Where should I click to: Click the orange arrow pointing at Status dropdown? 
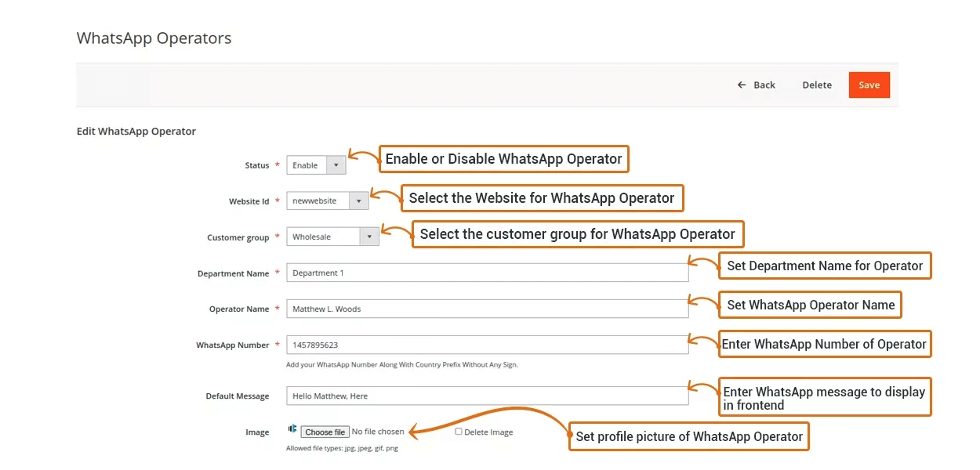coord(362,157)
